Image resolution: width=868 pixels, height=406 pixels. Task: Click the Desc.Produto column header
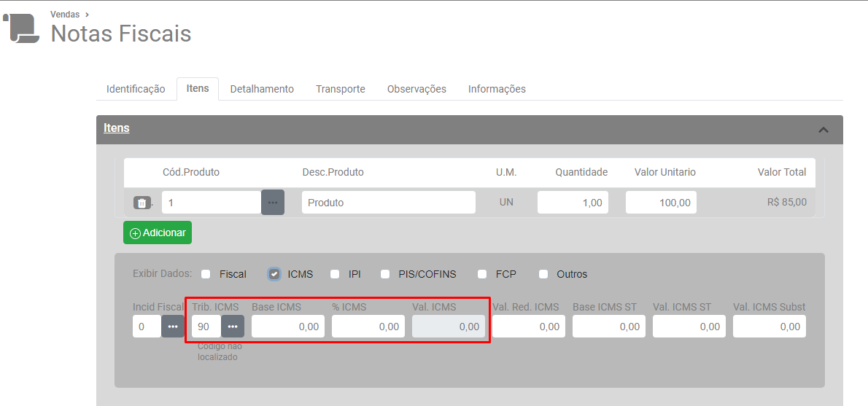333,173
